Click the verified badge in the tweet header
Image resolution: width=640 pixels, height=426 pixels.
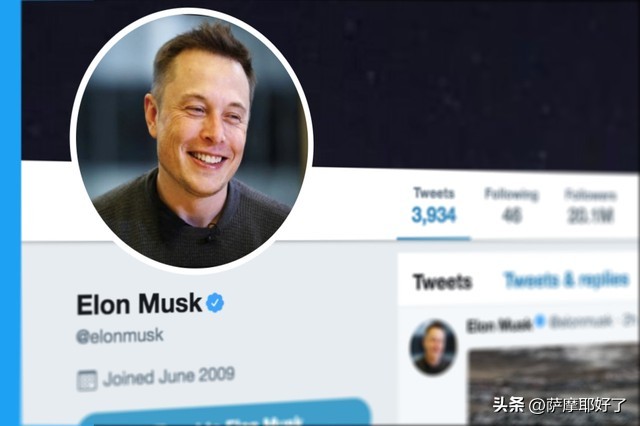540,322
